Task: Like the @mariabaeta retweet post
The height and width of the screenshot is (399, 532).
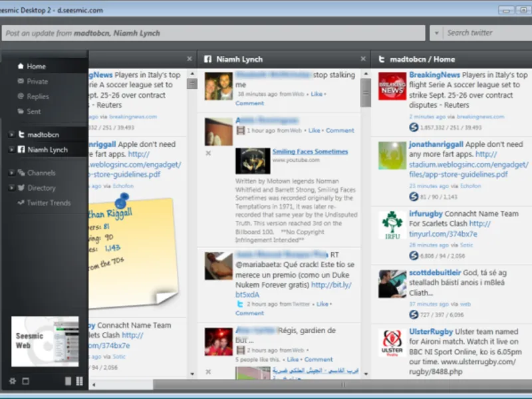Action: click(x=322, y=304)
